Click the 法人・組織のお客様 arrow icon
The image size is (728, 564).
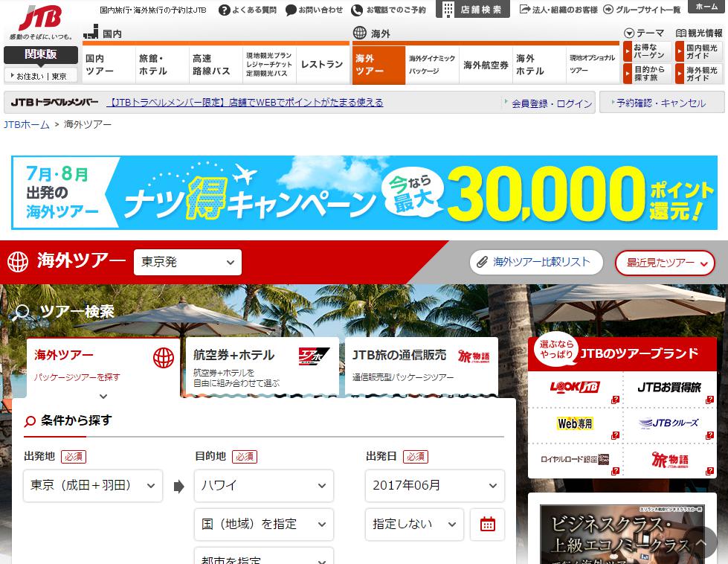click(x=525, y=9)
